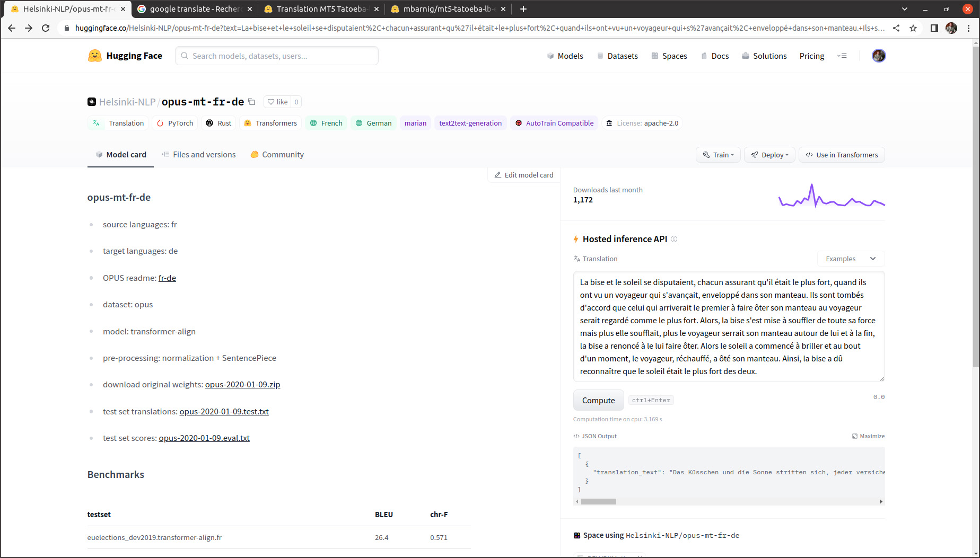Expand the Deploy dropdown

point(769,155)
